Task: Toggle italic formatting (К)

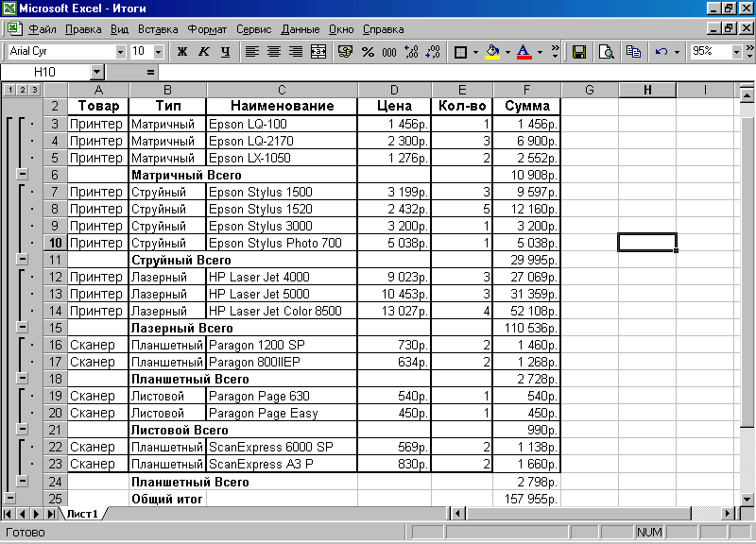Action: click(204, 52)
